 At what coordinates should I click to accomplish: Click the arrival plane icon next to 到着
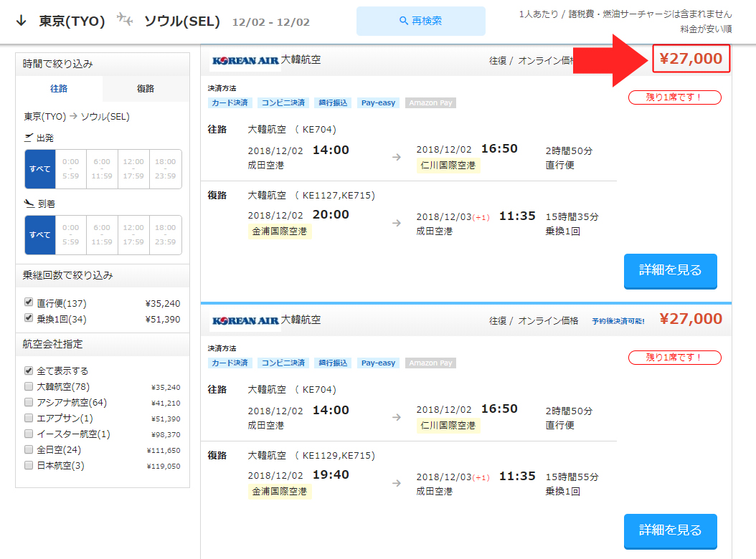(x=29, y=204)
